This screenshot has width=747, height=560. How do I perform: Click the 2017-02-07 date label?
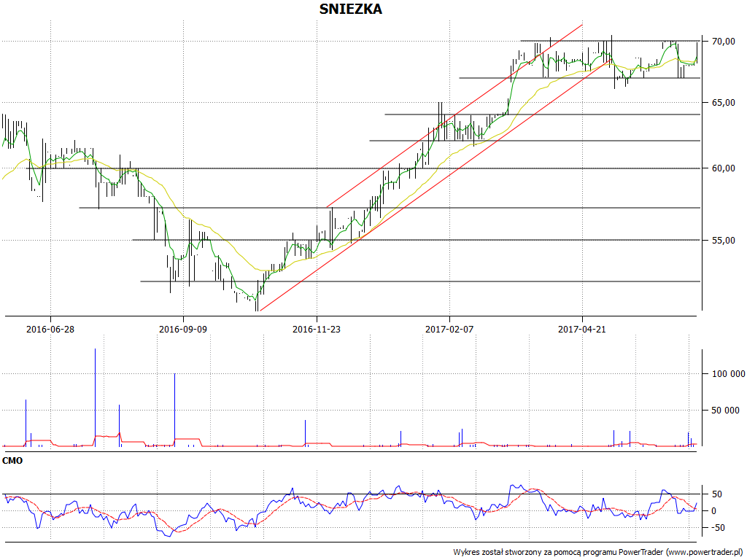[x=449, y=329]
